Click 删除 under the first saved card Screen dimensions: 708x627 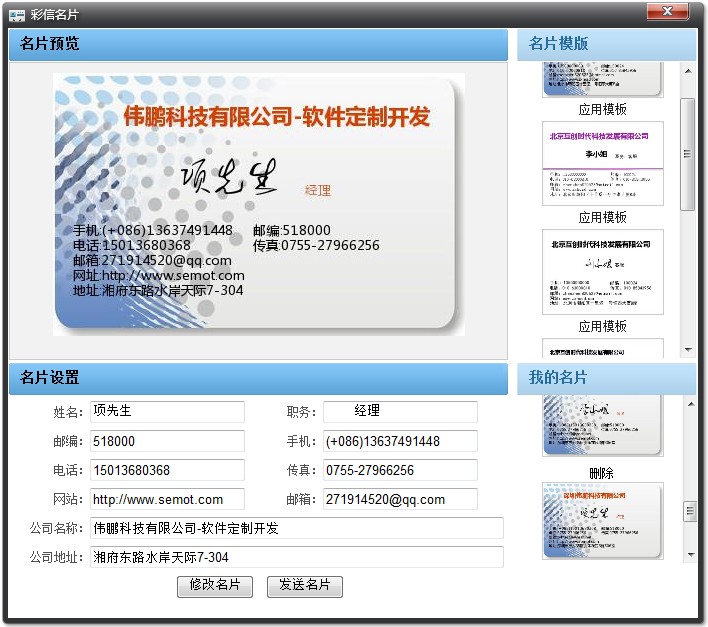601,473
